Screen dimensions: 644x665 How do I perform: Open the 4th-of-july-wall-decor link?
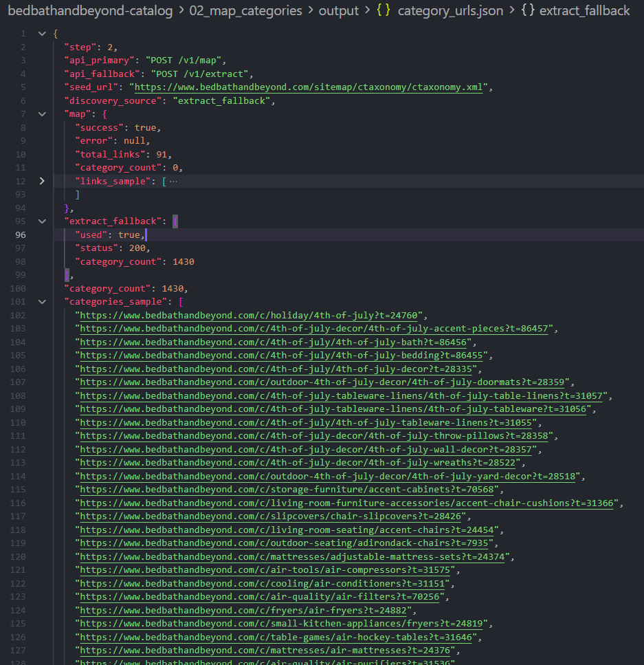306,449
